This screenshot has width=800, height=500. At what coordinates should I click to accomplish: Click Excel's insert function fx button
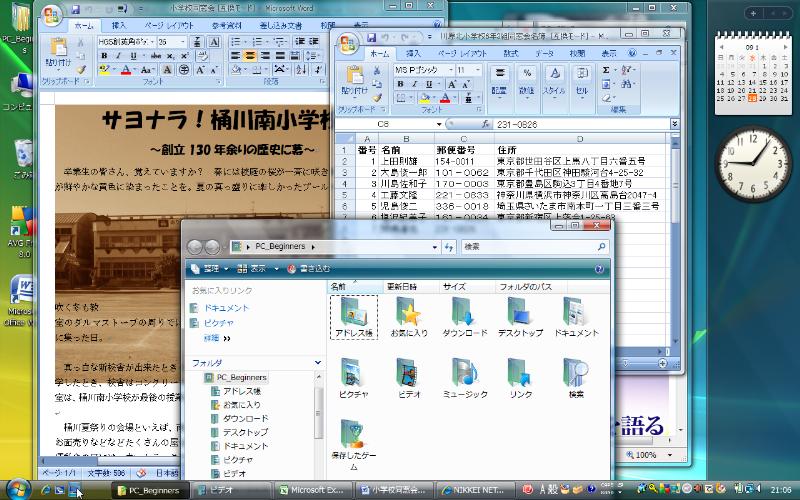coord(486,124)
